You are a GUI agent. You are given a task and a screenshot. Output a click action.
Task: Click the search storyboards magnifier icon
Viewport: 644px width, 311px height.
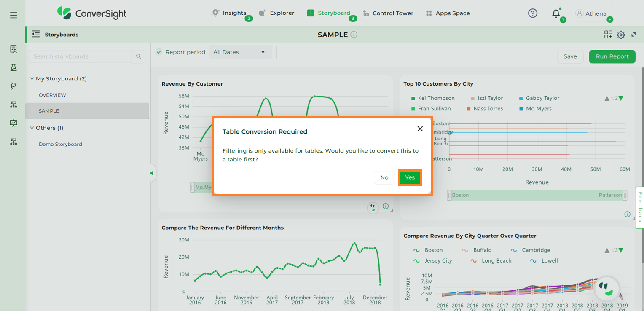(139, 56)
